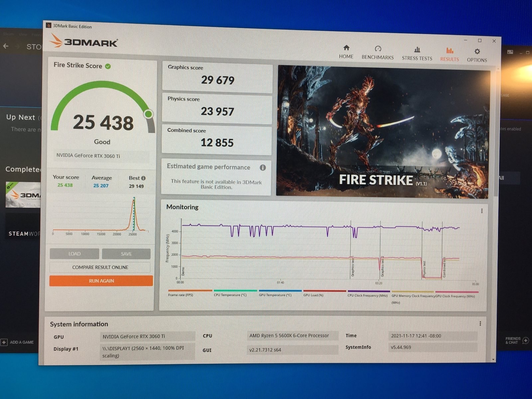532x399 pixels.
Task: Click the GPU Temperature legend color bar
Action: (x=280, y=291)
